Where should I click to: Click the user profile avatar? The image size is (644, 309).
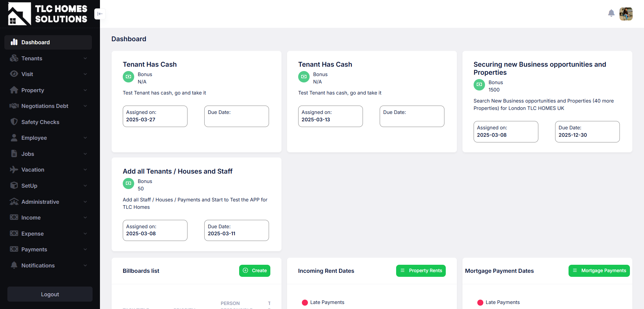point(626,14)
